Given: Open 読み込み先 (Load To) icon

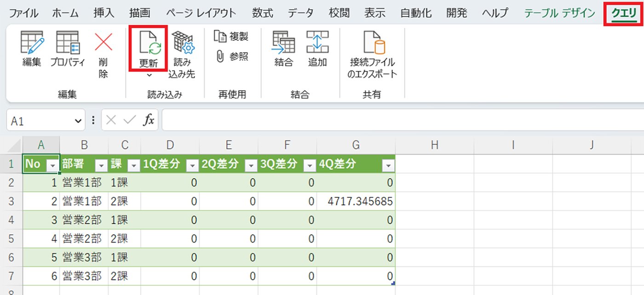Looking at the screenshot, I should [x=183, y=43].
